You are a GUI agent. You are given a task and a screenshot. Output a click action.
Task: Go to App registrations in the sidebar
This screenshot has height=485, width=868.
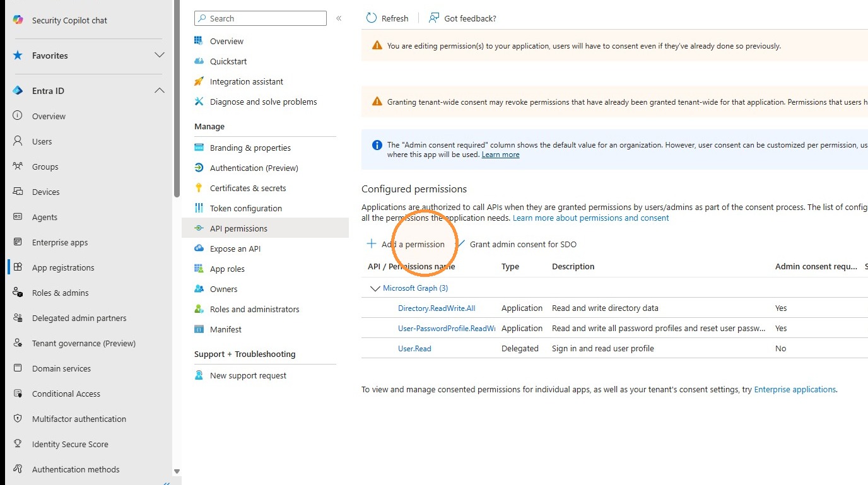pos(63,267)
